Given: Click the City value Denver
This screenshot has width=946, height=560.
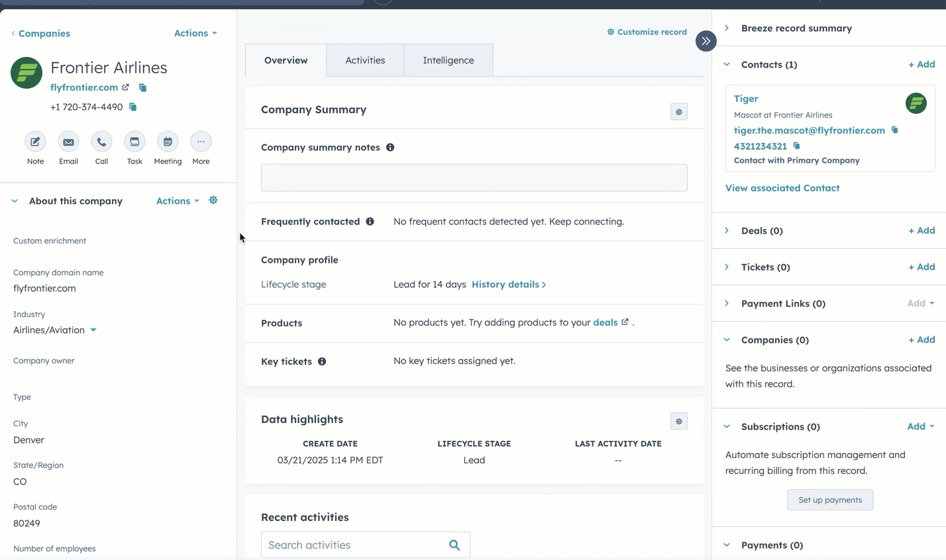Looking at the screenshot, I should pos(28,440).
